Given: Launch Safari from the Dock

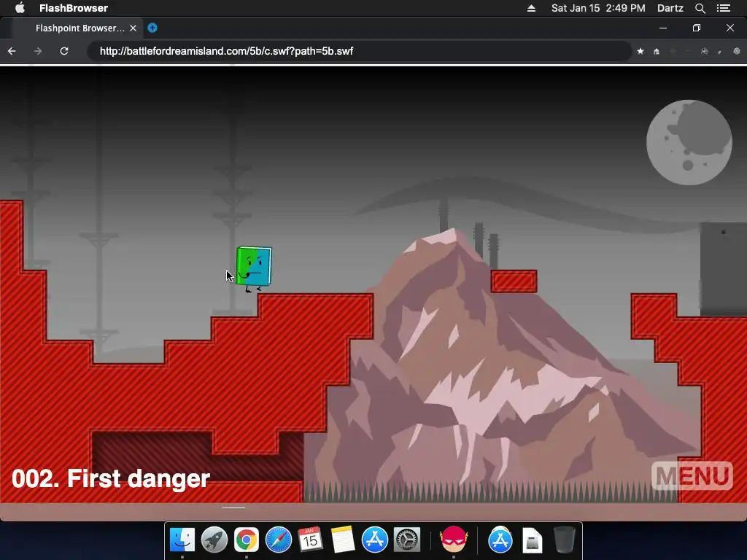Looking at the screenshot, I should point(278,540).
